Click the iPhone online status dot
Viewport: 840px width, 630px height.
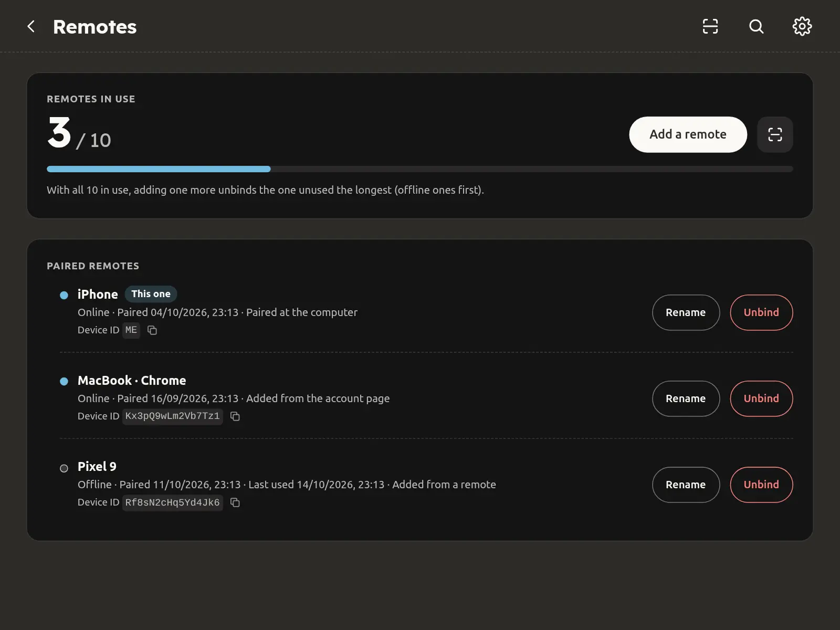[x=64, y=295]
